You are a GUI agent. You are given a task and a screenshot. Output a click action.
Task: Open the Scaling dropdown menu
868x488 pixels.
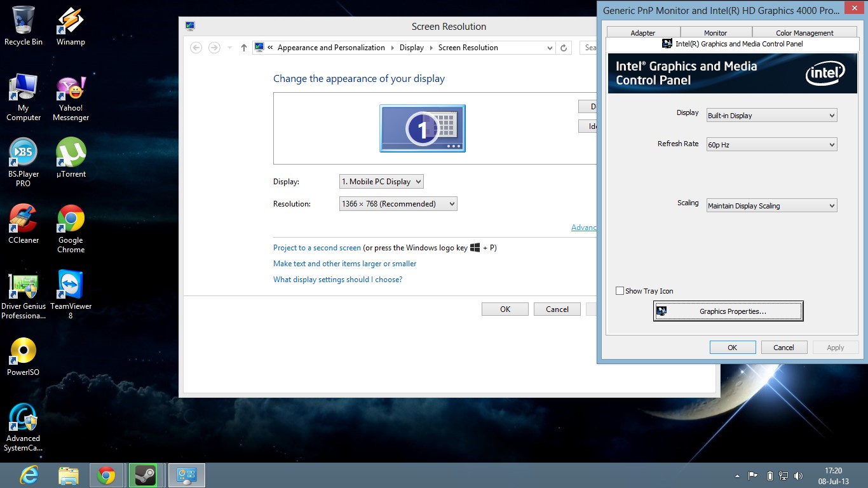click(771, 206)
